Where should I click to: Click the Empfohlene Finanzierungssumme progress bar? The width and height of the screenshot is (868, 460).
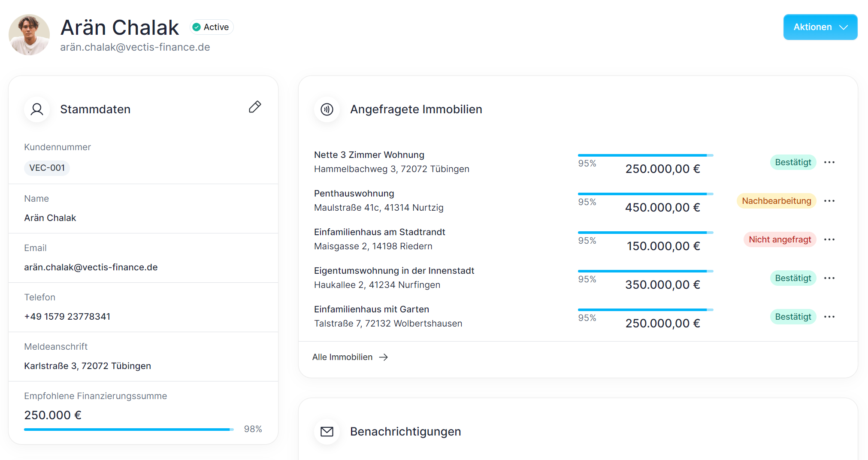(129, 429)
